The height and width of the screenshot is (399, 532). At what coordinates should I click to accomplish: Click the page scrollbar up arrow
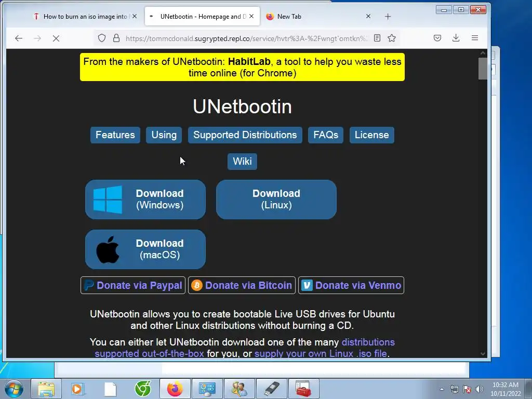pyautogui.click(x=483, y=53)
